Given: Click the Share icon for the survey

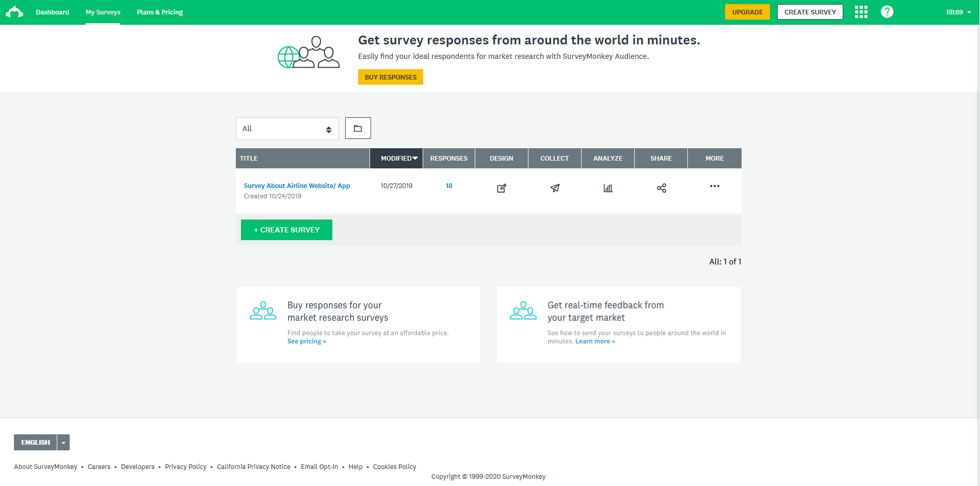Looking at the screenshot, I should tap(661, 188).
